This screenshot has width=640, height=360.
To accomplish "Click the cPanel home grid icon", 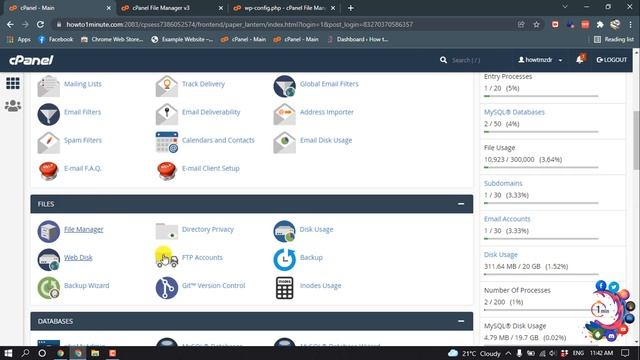I will 13,83.
